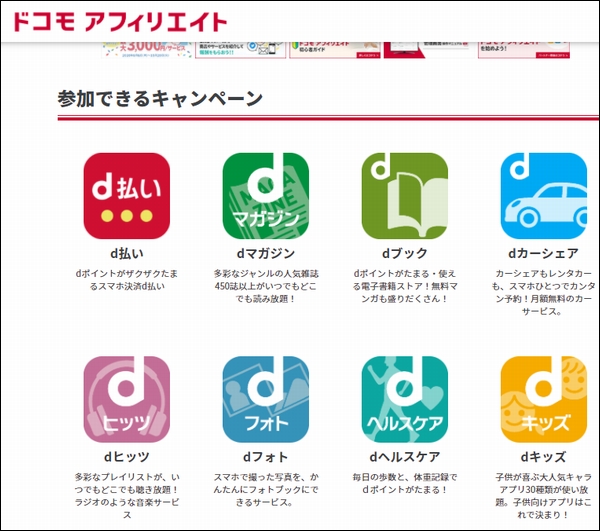Click description 'スマホで撮った写真を、かんたんにフォトブック'
This screenshot has width=600, height=531.
(266, 489)
